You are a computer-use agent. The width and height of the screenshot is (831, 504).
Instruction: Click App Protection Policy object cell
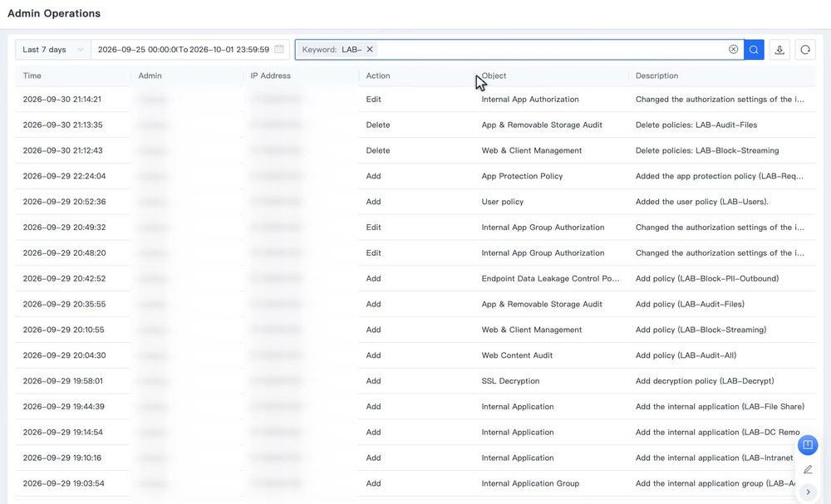[x=522, y=176]
